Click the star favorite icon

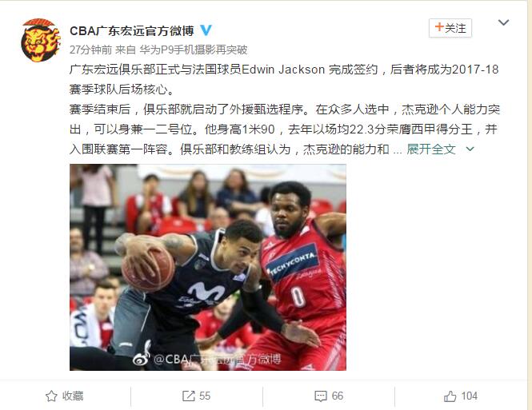(51, 396)
